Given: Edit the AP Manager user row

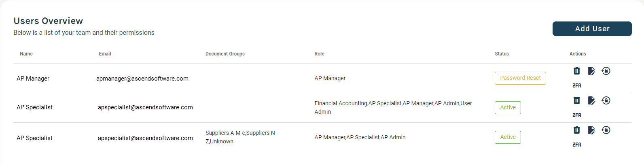Looking at the screenshot, I should coord(591,71).
